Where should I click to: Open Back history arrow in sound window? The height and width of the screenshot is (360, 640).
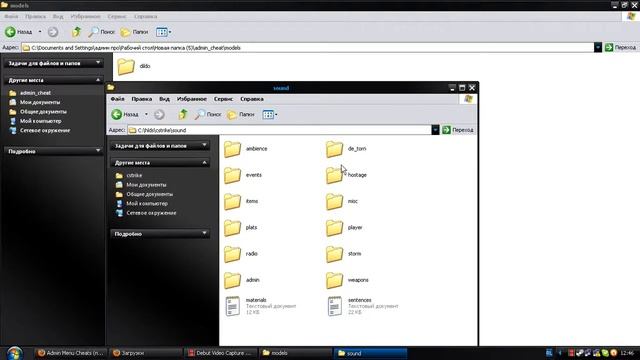tap(146, 115)
